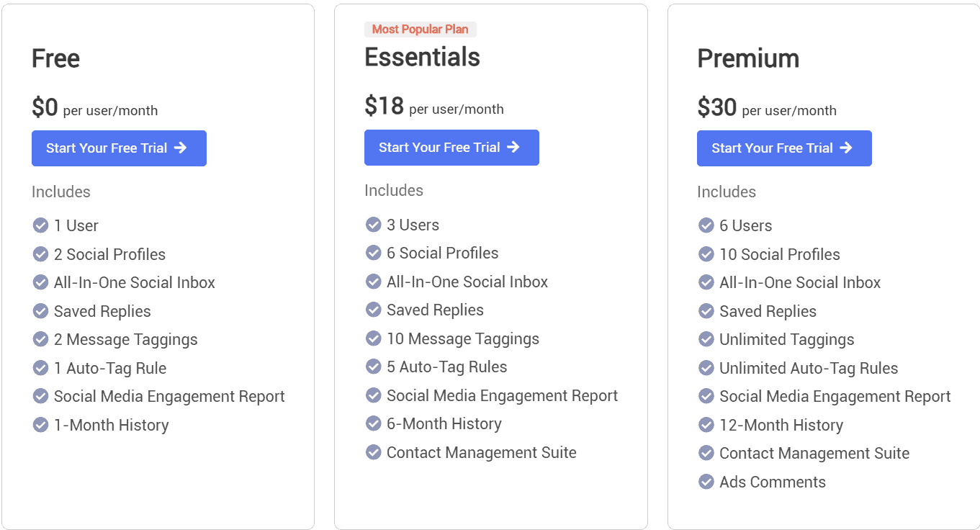Click the checkmark icon beside 1 User
980x530 pixels.
[40, 225]
